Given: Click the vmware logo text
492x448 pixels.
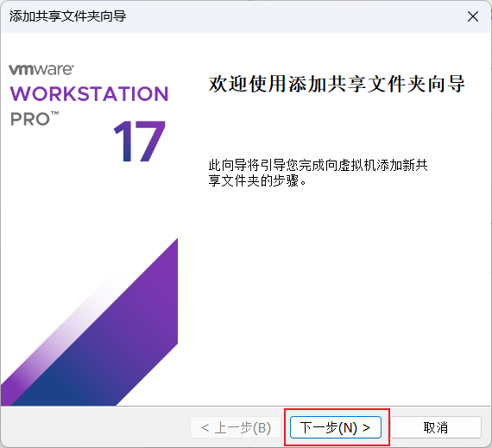Looking at the screenshot, I should 41,69.
